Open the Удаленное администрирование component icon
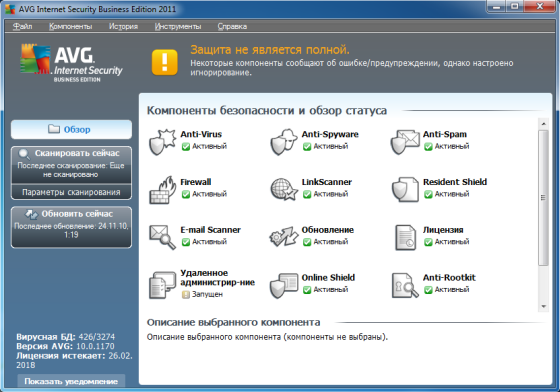 click(162, 285)
